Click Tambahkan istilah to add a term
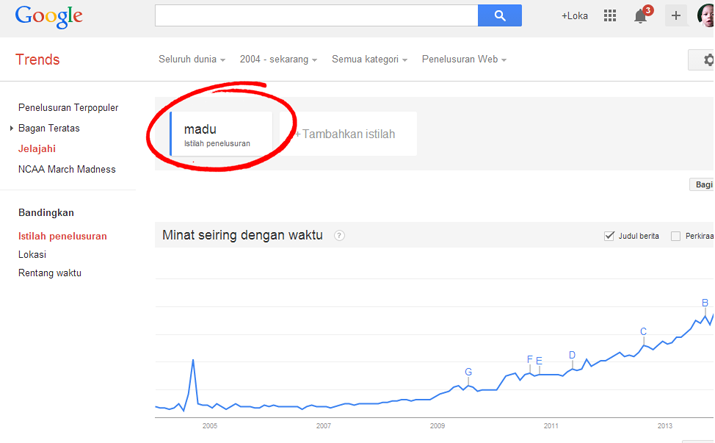This screenshot has height=443, width=715. pos(348,134)
